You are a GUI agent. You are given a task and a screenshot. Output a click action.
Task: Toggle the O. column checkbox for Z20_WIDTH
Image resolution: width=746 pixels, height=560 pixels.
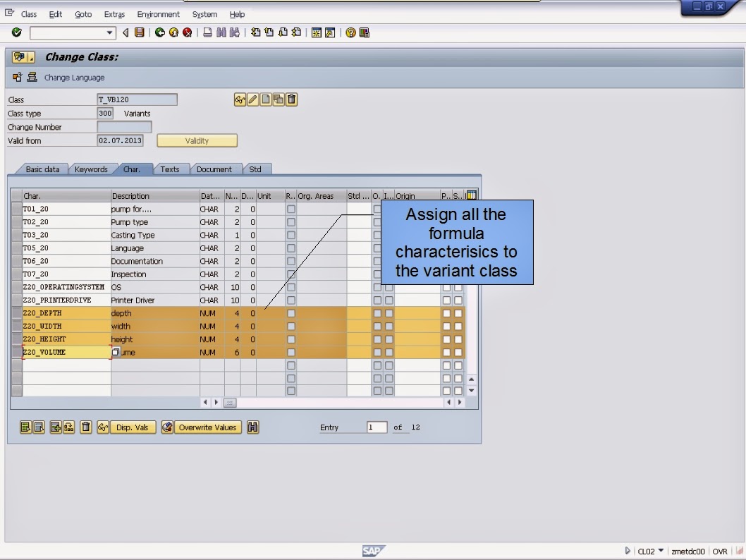pos(377,327)
